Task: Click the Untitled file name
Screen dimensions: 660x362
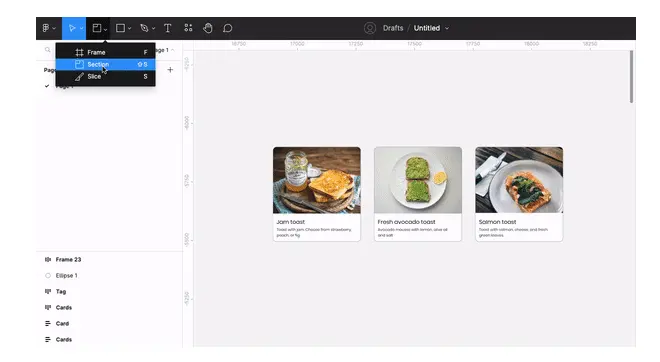Action: 426,28
